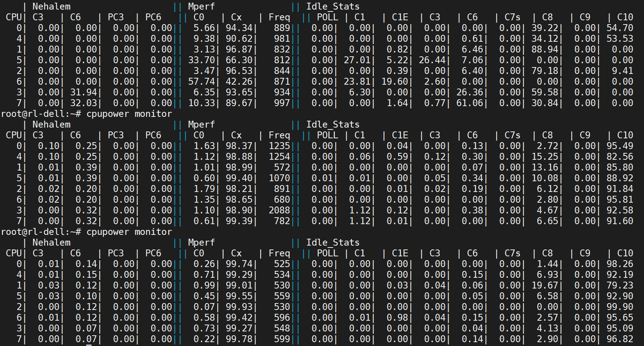Click the C8 value 19.67
The width and height of the screenshot is (644, 346).
click(x=544, y=285)
